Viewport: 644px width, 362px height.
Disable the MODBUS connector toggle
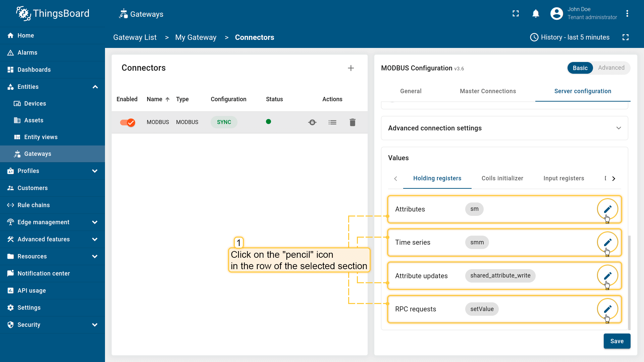click(127, 122)
